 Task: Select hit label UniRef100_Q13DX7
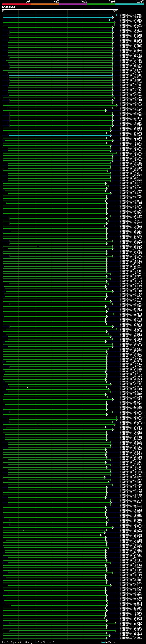[x=131, y=246]
